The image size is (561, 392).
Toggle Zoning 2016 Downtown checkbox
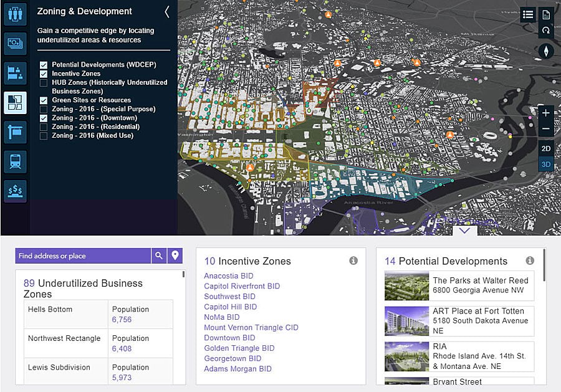[44, 118]
